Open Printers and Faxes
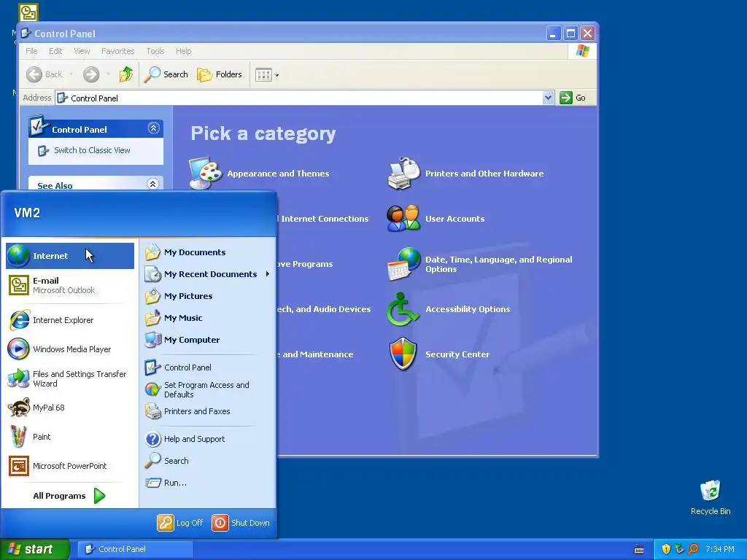Viewport: 747px width, 560px height. [207, 411]
